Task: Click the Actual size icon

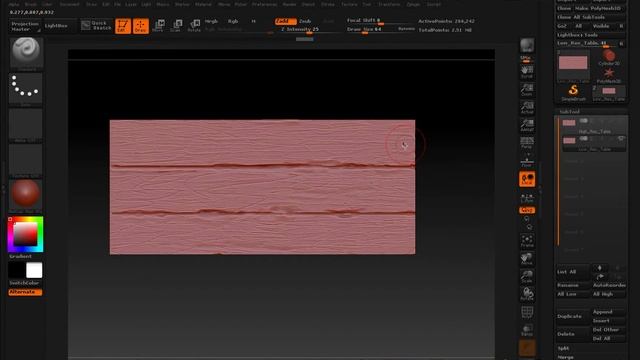Action: coord(527,108)
